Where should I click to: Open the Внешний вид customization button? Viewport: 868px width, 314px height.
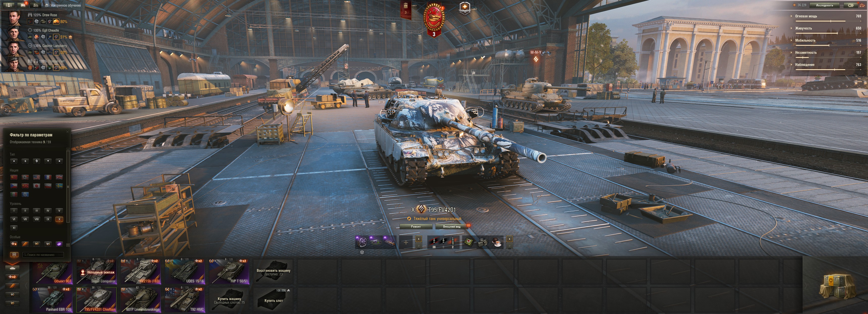pos(452,227)
